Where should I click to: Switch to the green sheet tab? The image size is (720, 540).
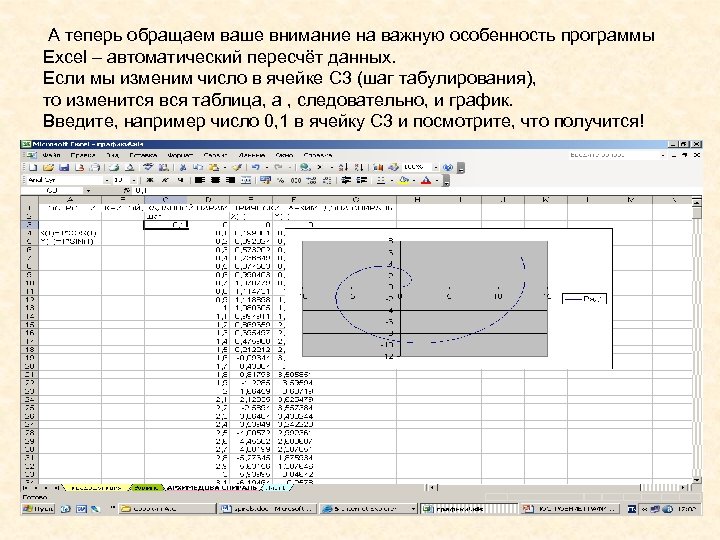tap(147, 488)
